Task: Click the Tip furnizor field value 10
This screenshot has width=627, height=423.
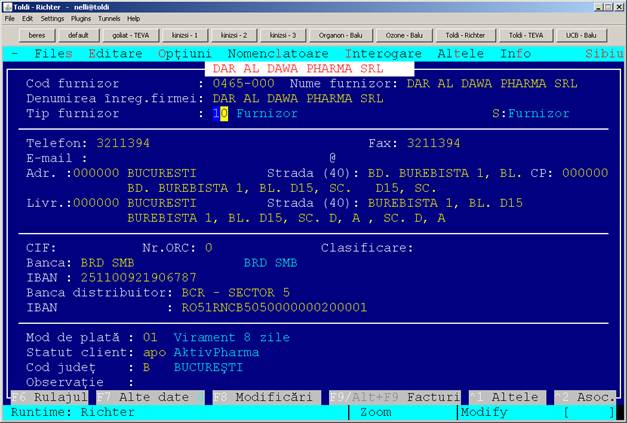Action: pyautogui.click(x=220, y=114)
